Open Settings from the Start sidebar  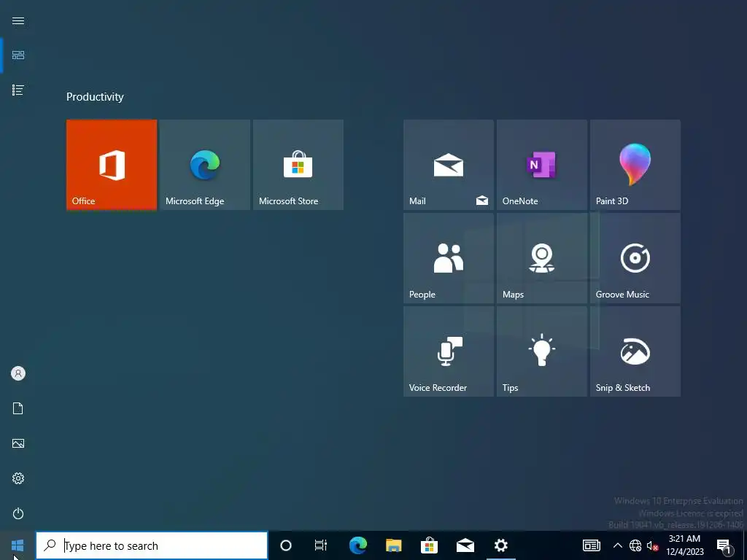tap(18, 478)
